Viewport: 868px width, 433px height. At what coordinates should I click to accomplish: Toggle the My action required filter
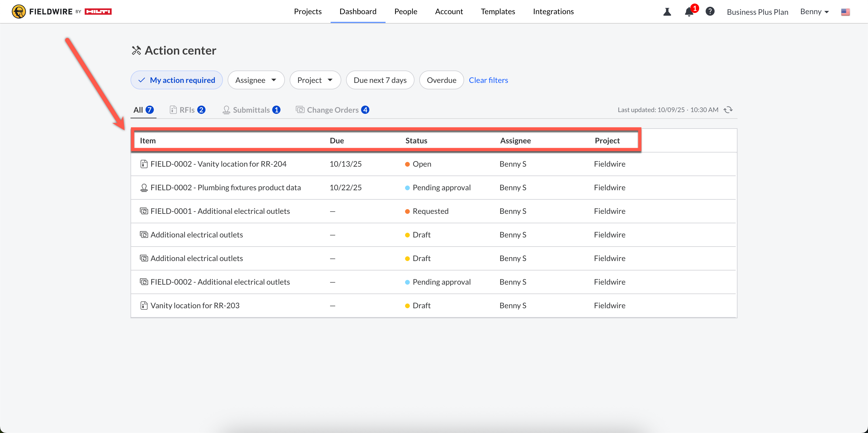tap(177, 80)
